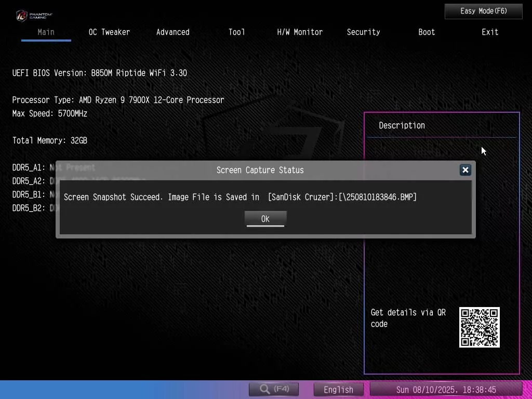Open the Security tab
The width and height of the screenshot is (532, 399).
tap(363, 32)
